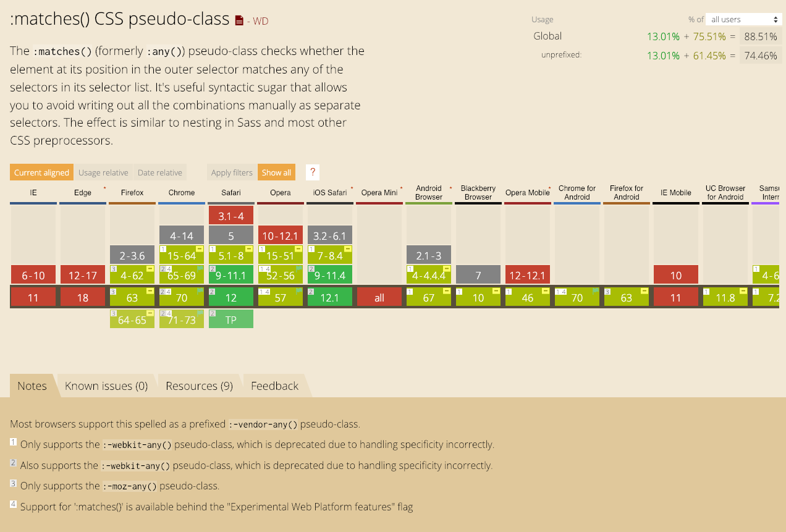
Task: Click the Show all button
Action: click(x=276, y=172)
